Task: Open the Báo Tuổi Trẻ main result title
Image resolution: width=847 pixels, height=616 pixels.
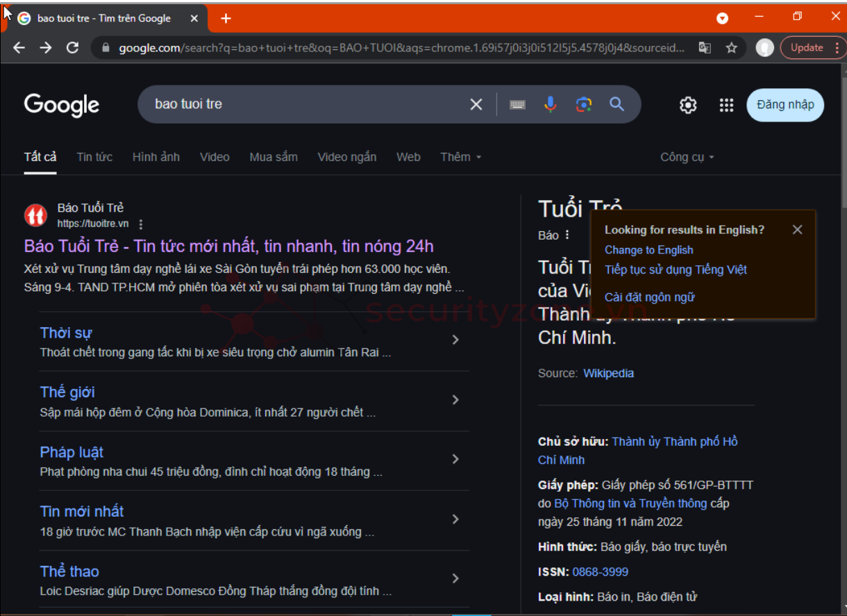Action: (229, 247)
